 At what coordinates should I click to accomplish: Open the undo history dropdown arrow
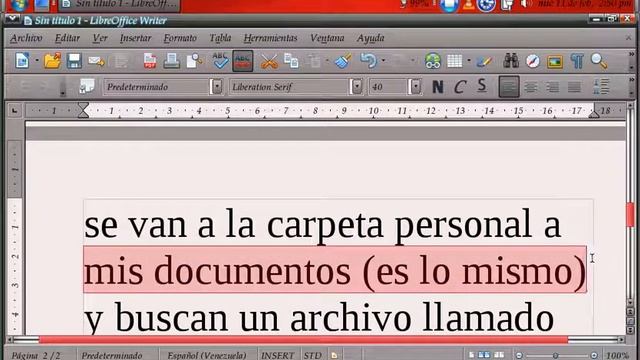(x=383, y=61)
